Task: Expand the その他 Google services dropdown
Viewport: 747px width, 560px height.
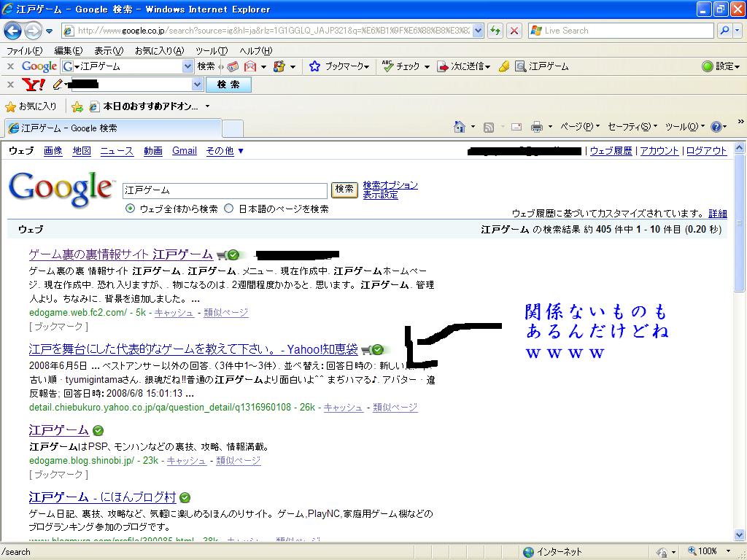Action: 225,151
